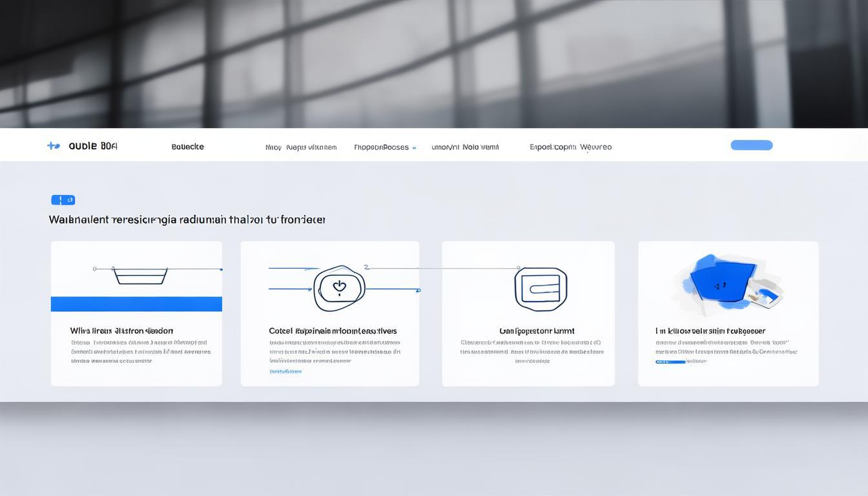
Task: Open the 'Epoel:copm Wevoreo' nav item
Action: pyautogui.click(x=570, y=147)
